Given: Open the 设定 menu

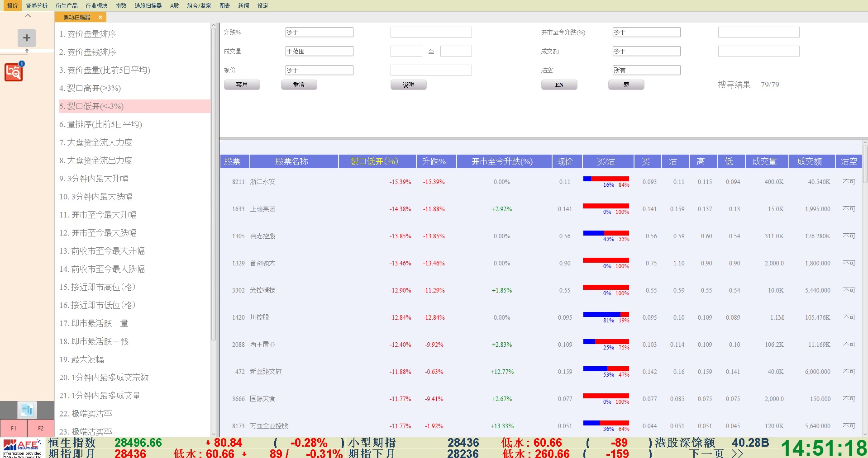Looking at the screenshot, I should coord(262,5).
